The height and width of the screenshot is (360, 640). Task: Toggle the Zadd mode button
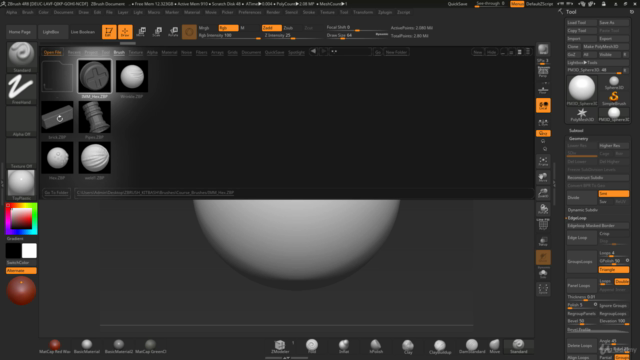click(271, 28)
